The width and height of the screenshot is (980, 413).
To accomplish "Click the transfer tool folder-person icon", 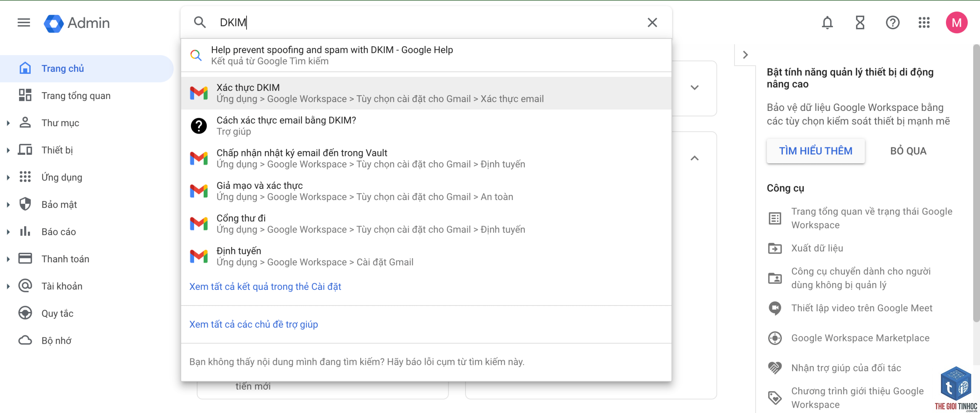I will click(x=775, y=278).
